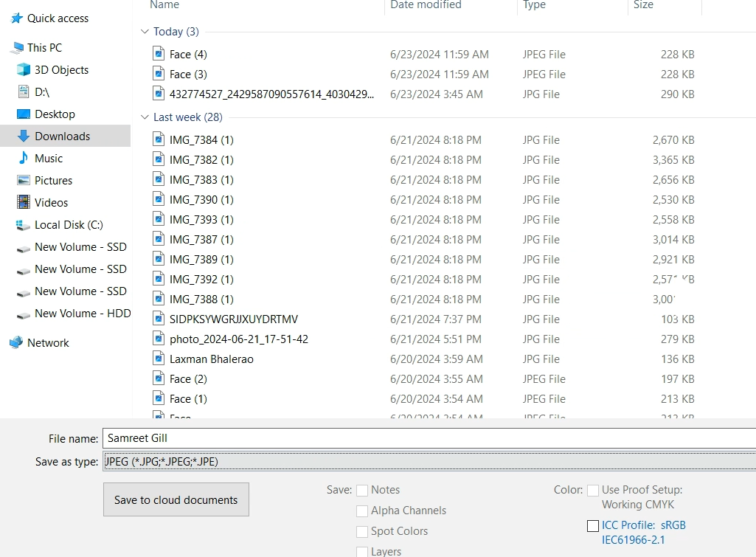Toggle the Alpha Channels checkbox
The height and width of the screenshot is (557, 756).
pyautogui.click(x=362, y=511)
